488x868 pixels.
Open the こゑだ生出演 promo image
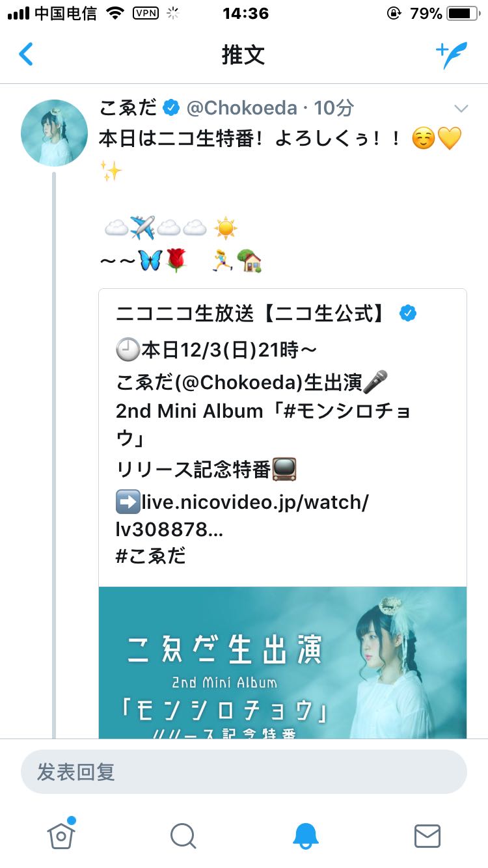coord(282,662)
